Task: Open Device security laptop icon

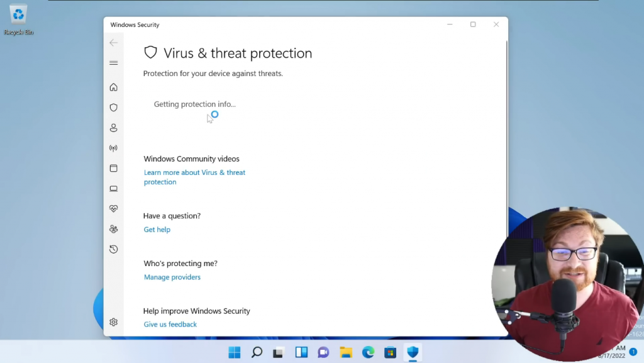Action: tap(114, 189)
